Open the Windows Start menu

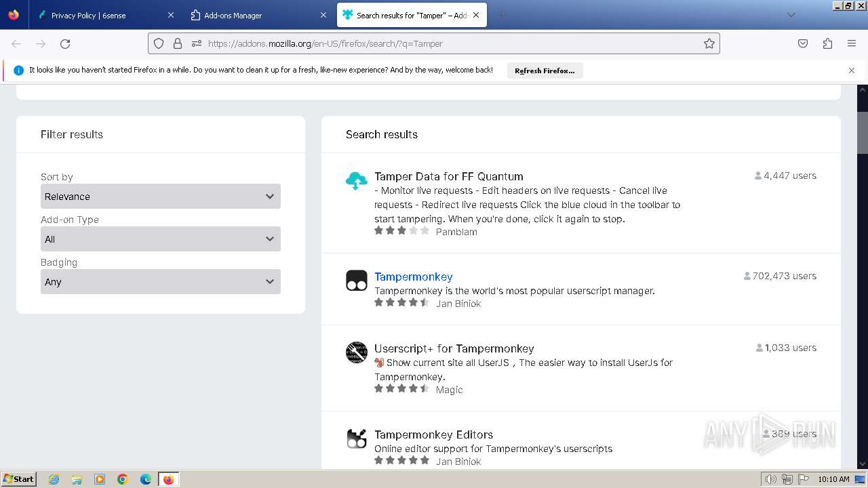19,479
